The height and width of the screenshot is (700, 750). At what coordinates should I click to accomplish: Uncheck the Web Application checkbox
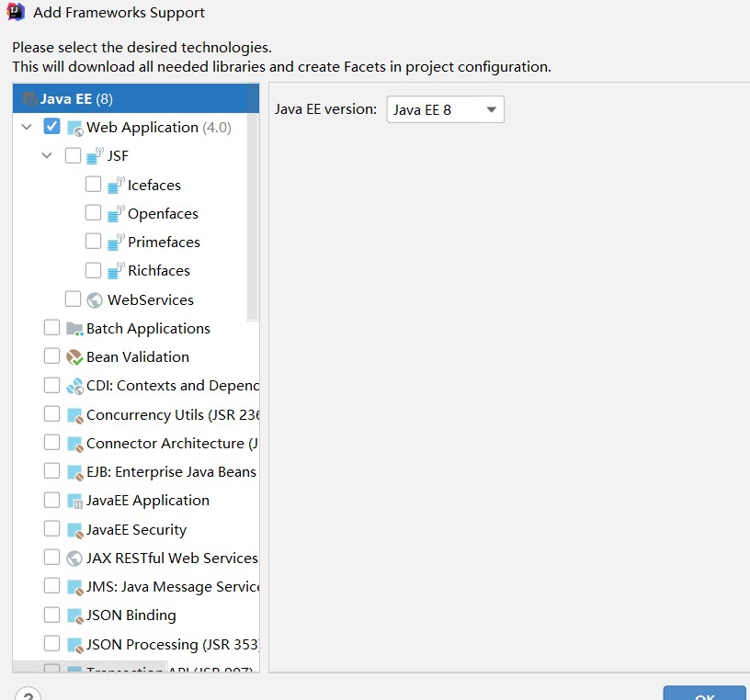pos(51,127)
